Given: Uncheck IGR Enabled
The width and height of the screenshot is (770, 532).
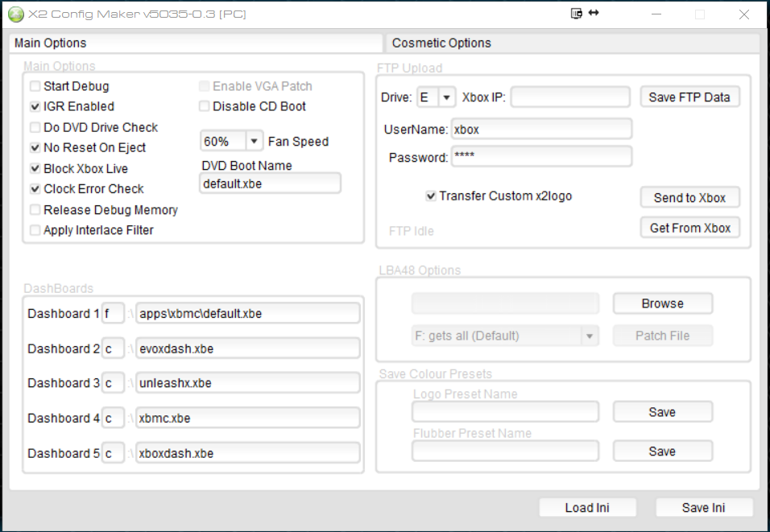Looking at the screenshot, I should point(35,106).
